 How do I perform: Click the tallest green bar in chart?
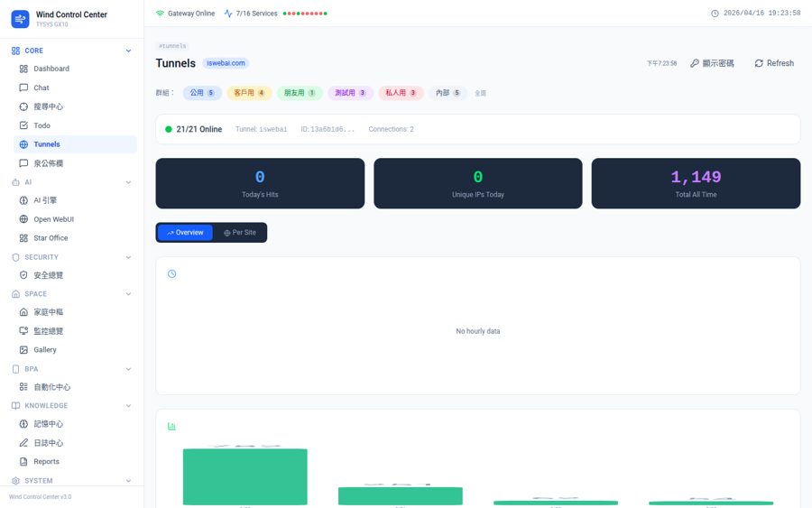[x=245, y=476]
